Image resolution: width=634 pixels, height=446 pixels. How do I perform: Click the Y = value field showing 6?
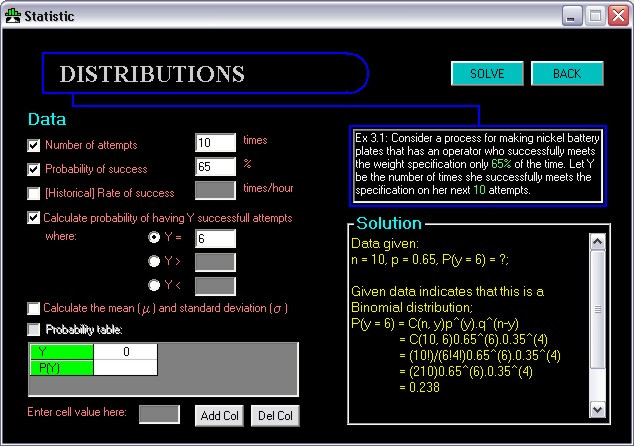click(x=216, y=239)
